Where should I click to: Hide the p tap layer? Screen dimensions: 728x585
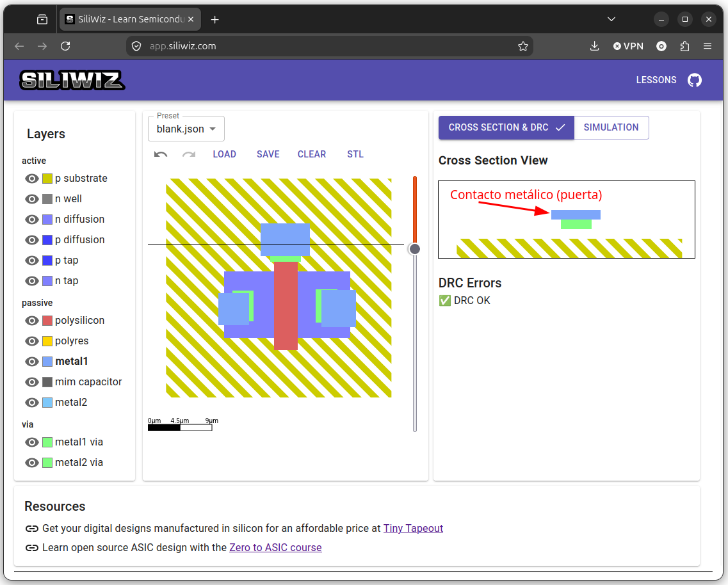[x=31, y=260]
